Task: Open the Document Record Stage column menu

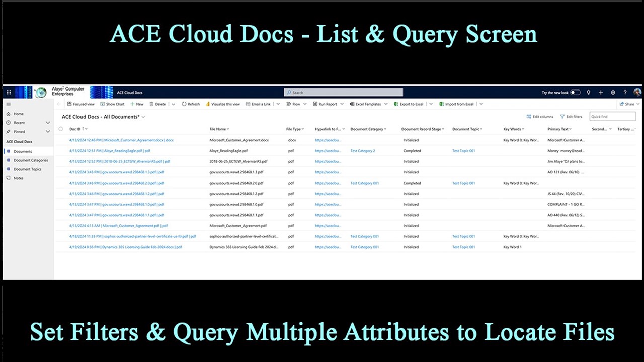Action: [423, 129]
